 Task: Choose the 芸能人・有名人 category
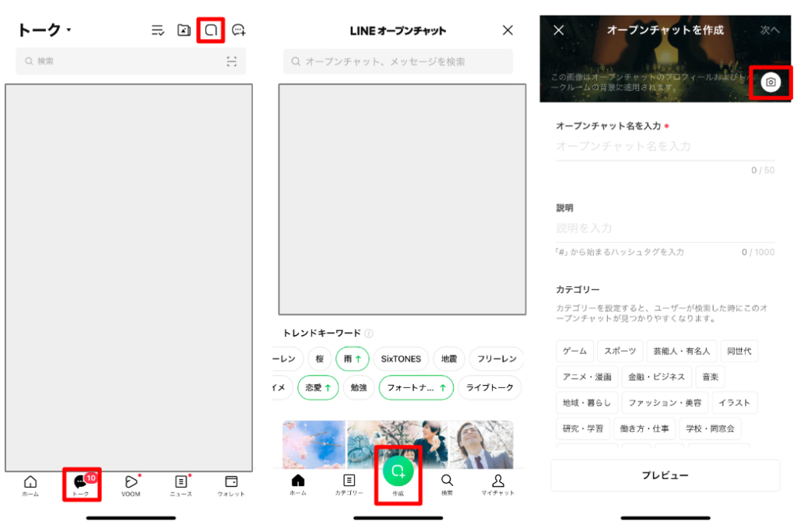coord(681,351)
